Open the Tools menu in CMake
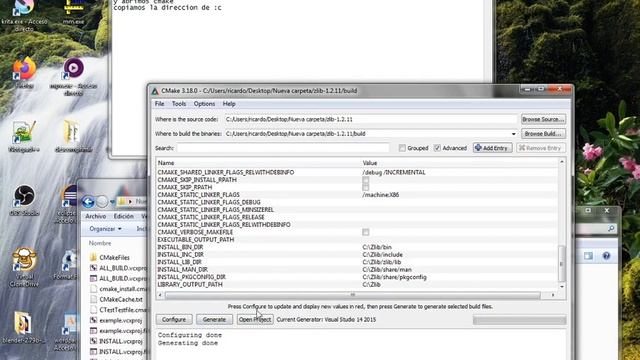 tap(179, 104)
